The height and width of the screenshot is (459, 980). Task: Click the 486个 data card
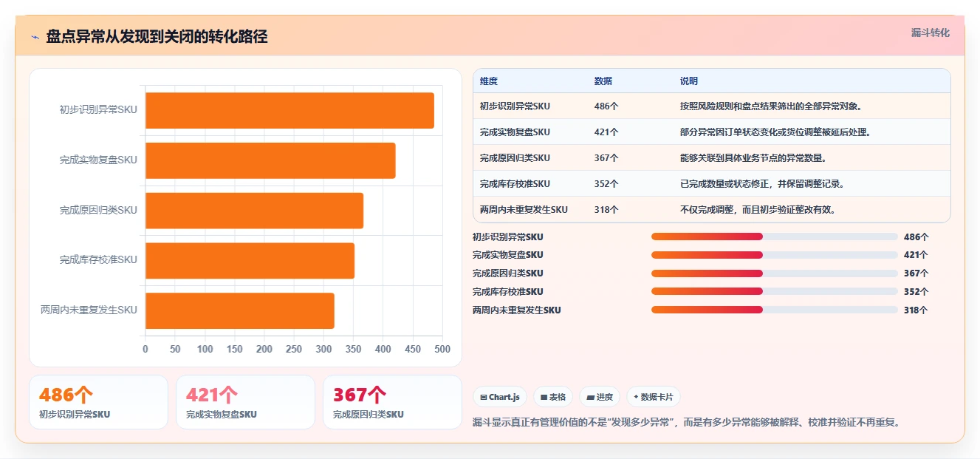pyautogui.click(x=98, y=402)
